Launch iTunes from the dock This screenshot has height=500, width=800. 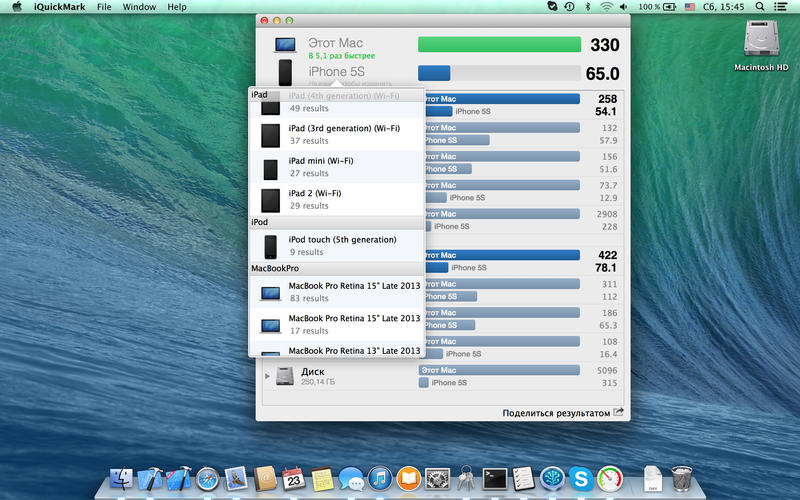(380, 479)
